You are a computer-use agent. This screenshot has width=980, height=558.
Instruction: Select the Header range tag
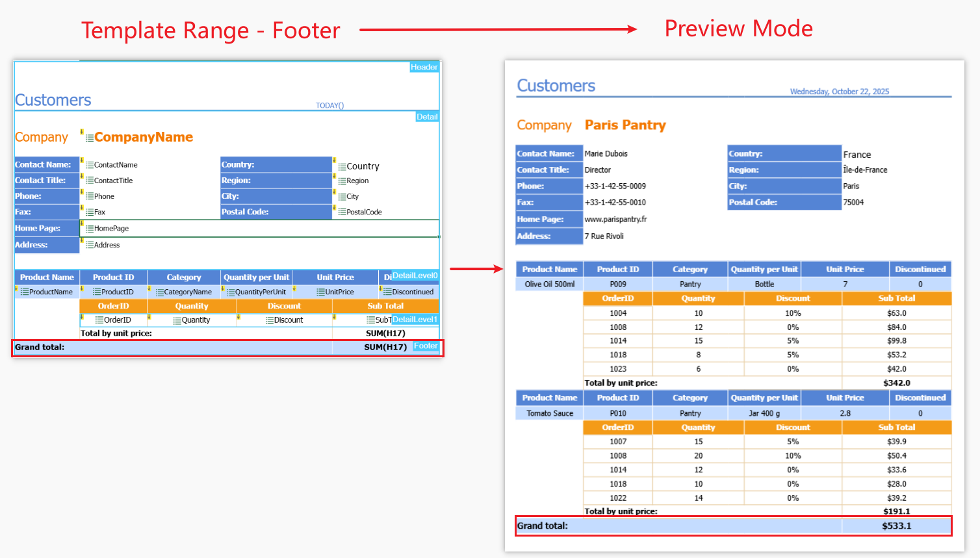point(424,68)
